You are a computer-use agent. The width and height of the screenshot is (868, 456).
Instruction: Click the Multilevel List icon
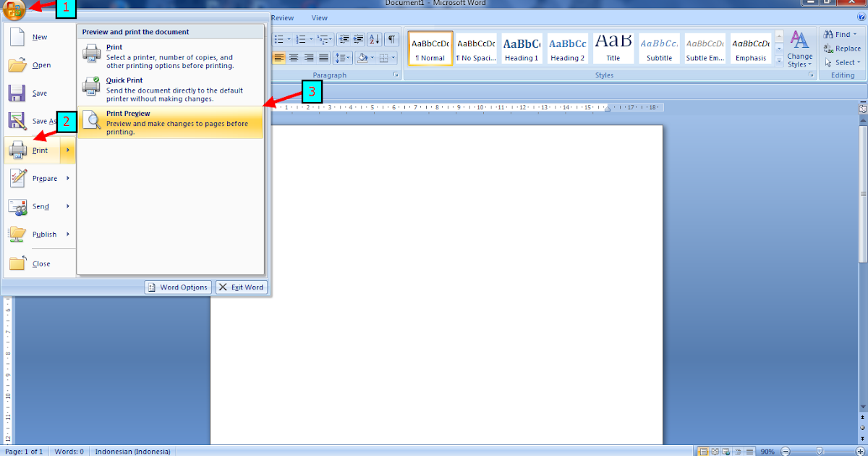pyautogui.click(x=322, y=39)
